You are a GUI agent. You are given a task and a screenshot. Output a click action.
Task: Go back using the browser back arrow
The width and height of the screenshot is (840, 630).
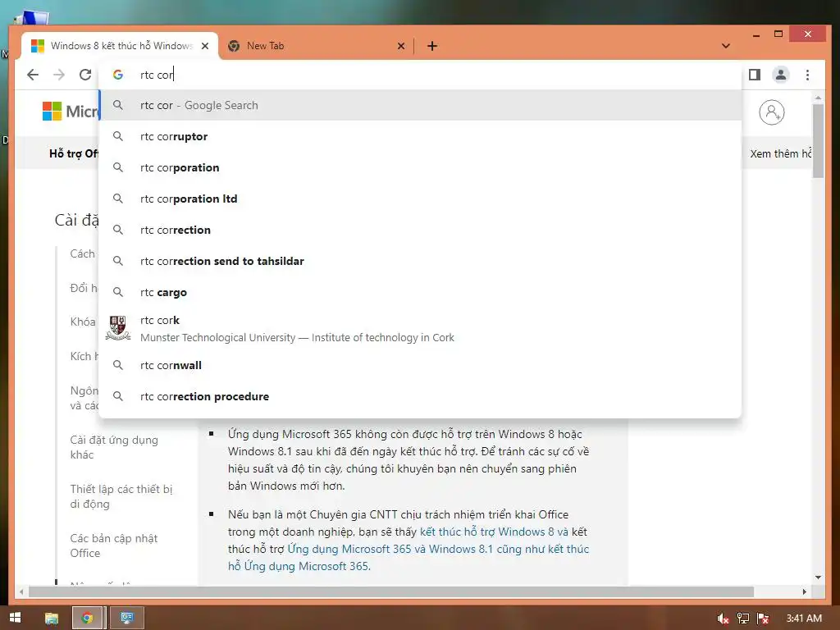pos(33,75)
